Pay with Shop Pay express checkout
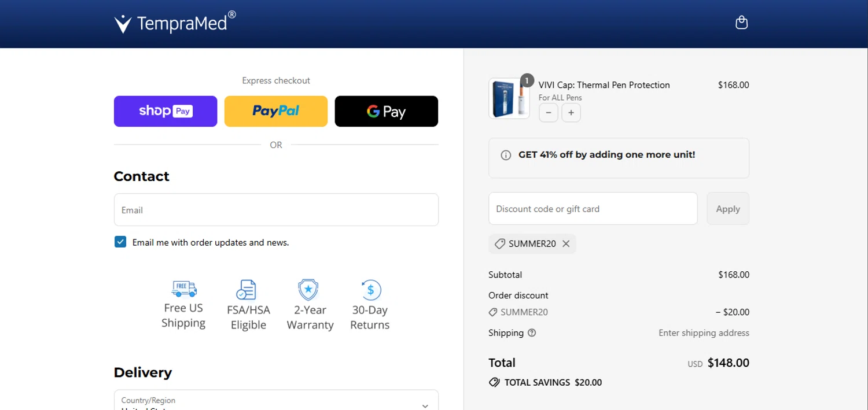 coord(165,111)
